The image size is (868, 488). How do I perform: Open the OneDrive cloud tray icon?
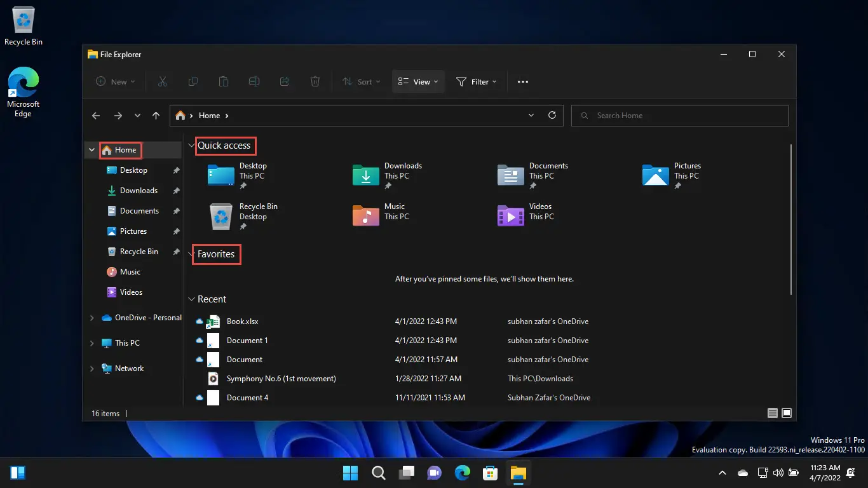click(x=743, y=473)
